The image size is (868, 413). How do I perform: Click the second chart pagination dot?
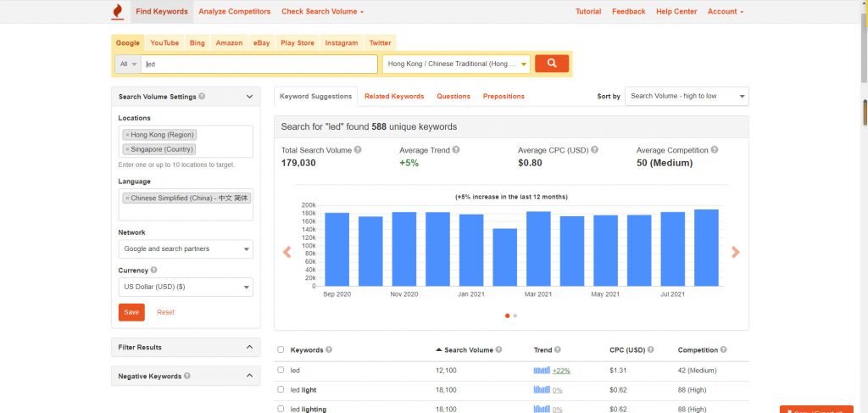pos(515,315)
